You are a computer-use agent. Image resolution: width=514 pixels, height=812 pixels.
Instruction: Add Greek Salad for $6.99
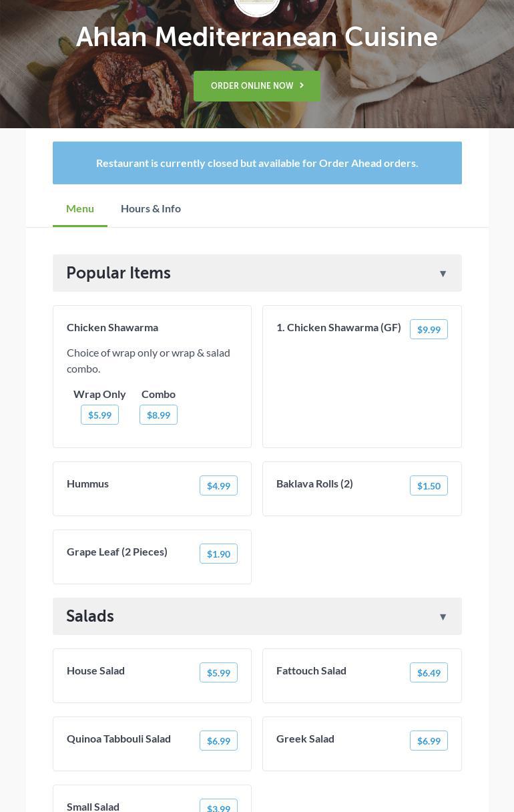(429, 741)
